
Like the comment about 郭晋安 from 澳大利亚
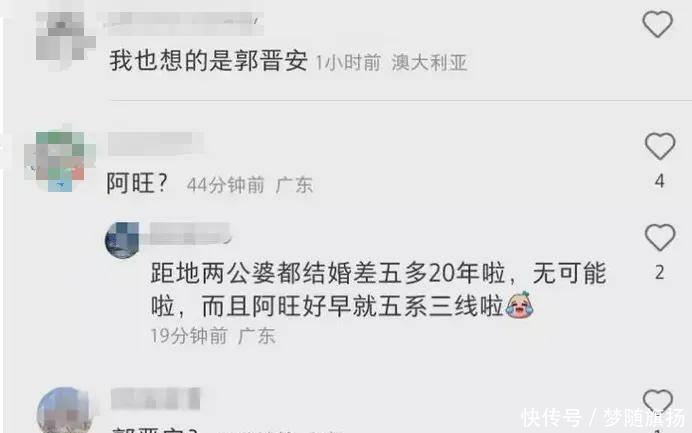[657, 24]
